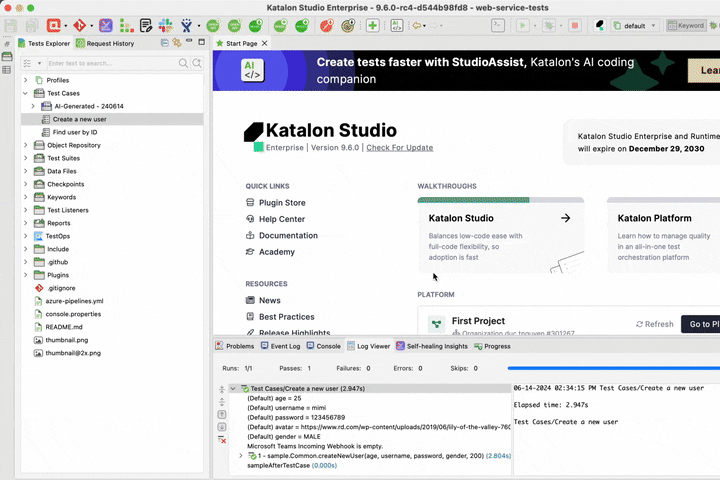Switch to the Tests Explorer tab

[44, 43]
